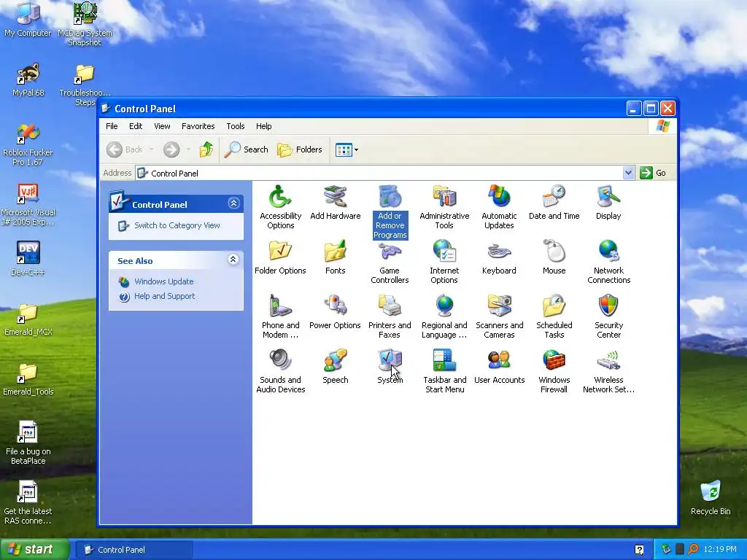The height and width of the screenshot is (560, 747).
Task: Open Date and Time icon
Action: pyautogui.click(x=554, y=203)
